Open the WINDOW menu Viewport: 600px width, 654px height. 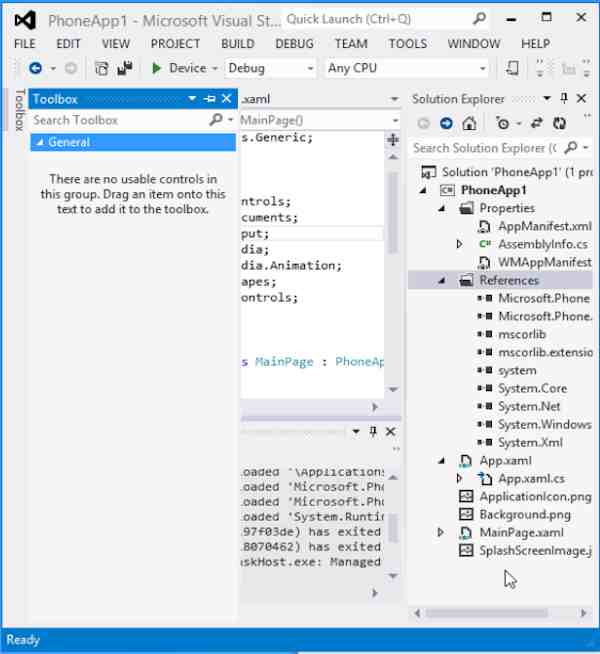point(474,43)
